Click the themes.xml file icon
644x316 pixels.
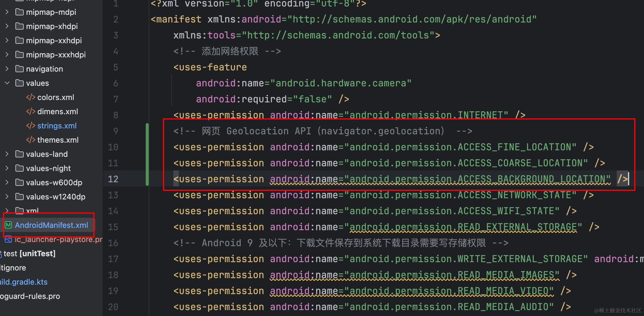click(x=31, y=140)
